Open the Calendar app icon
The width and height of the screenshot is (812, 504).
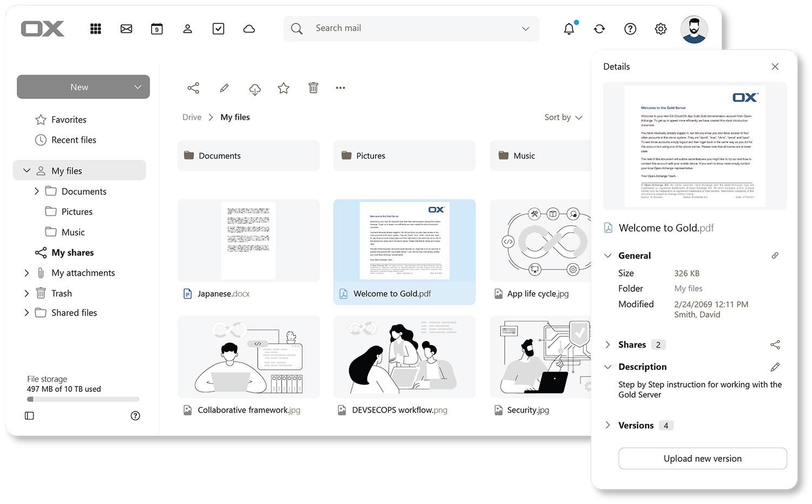click(x=156, y=29)
